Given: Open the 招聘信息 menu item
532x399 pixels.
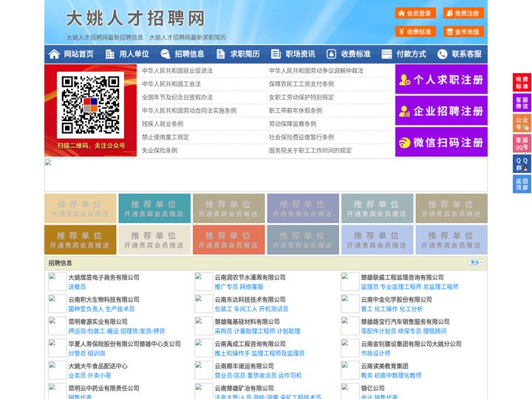Looking at the screenshot, I should (189, 54).
